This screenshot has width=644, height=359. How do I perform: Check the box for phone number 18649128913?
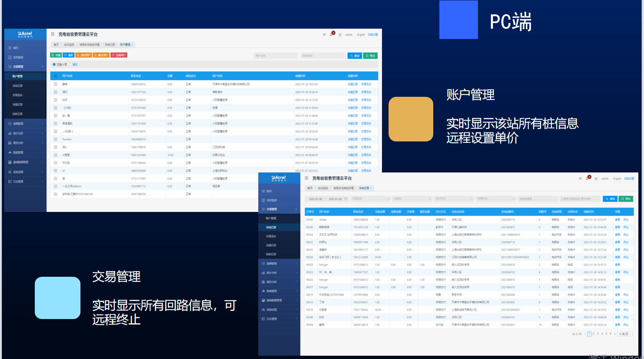[x=56, y=84]
